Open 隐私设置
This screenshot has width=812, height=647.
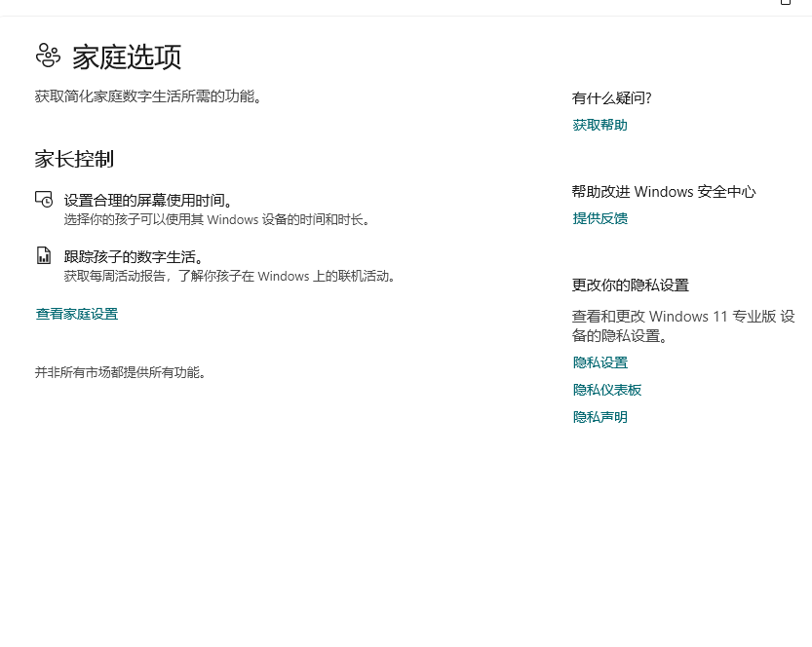pyautogui.click(x=599, y=362)
